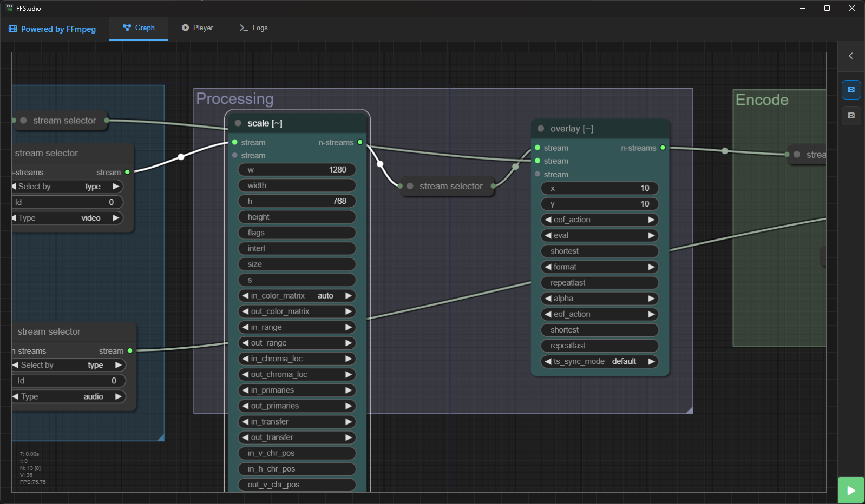
Task: Click the Processing group title
Action: [x=235, y=99]
